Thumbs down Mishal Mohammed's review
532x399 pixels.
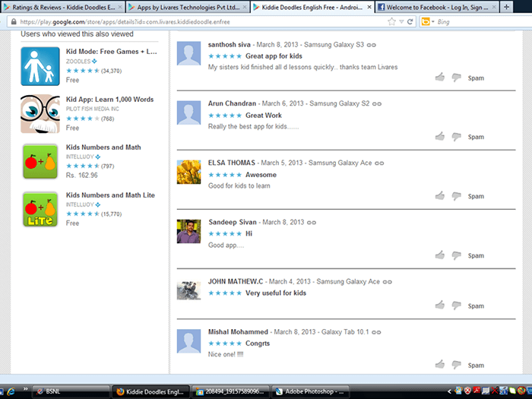click(456, 365)
